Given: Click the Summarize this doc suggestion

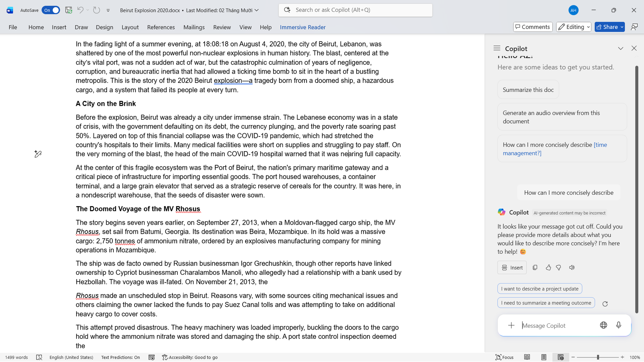Looking at the screenshot, I should (528, 90).
